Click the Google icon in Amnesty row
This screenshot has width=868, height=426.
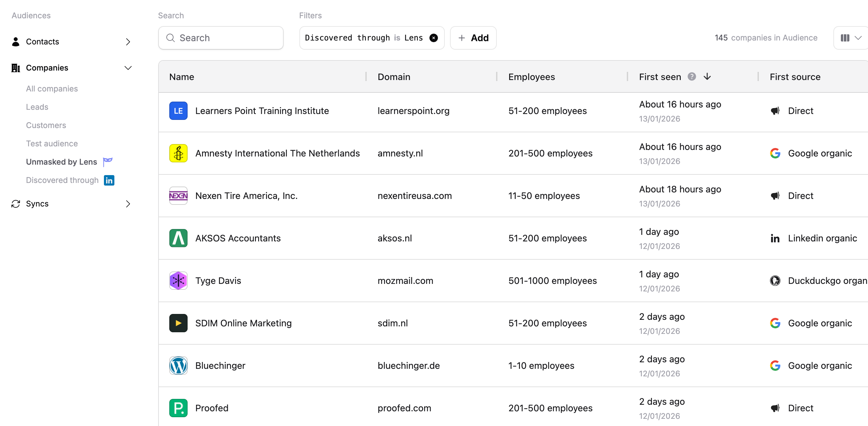click(775, 153)
